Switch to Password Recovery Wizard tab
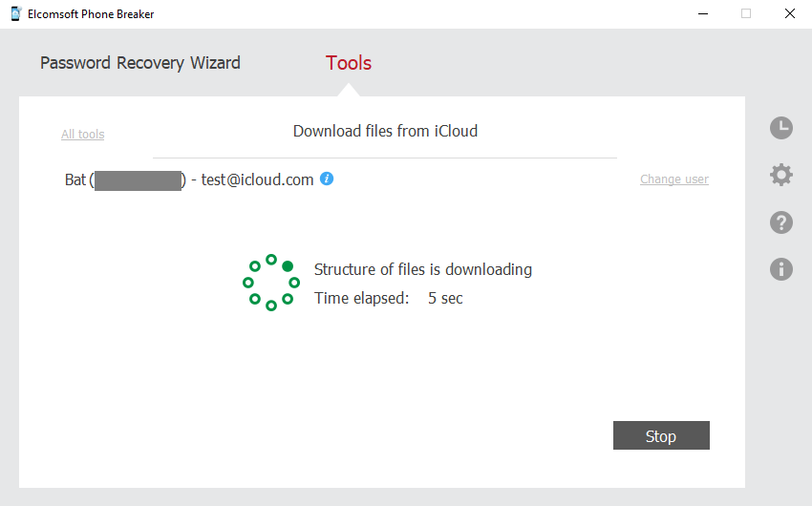Viewport: 812px width, 506px height. 140,63
